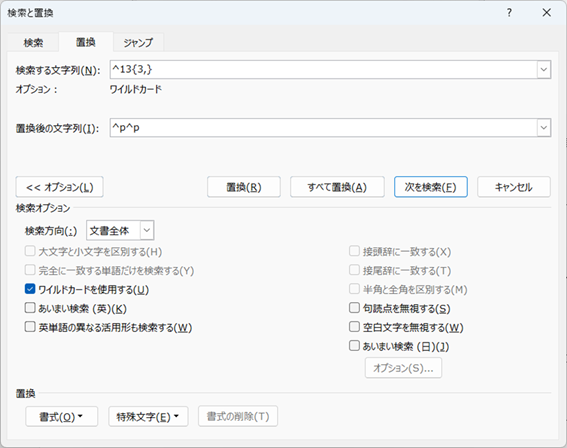The image size is (567, 448).
Task: Open the 検索方向 dropdown showing 文書全体
Action: (120, 230)
